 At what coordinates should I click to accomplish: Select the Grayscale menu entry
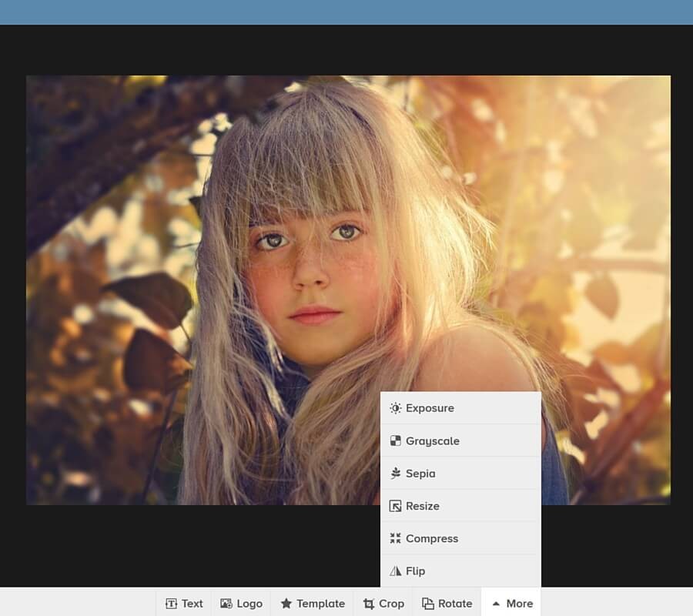coord(460,440)
